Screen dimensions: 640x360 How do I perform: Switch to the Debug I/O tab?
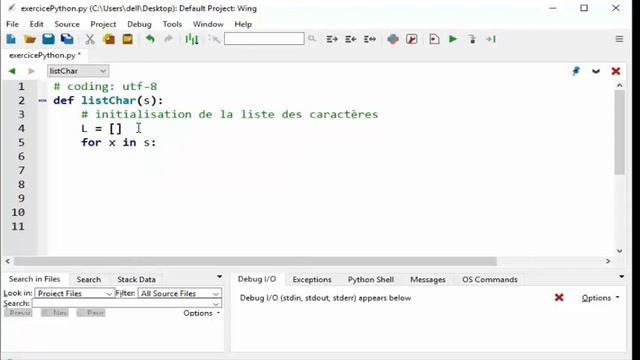(257, 279)
